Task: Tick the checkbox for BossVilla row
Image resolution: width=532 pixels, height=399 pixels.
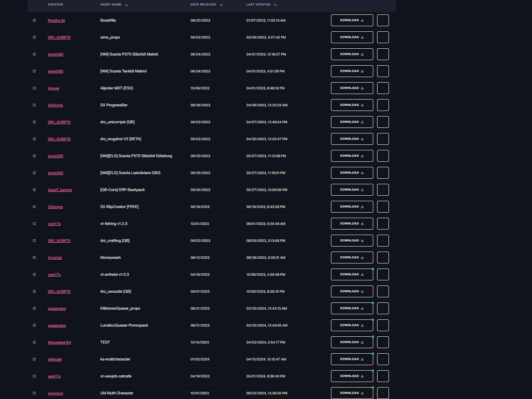Action: click(34, 20)
